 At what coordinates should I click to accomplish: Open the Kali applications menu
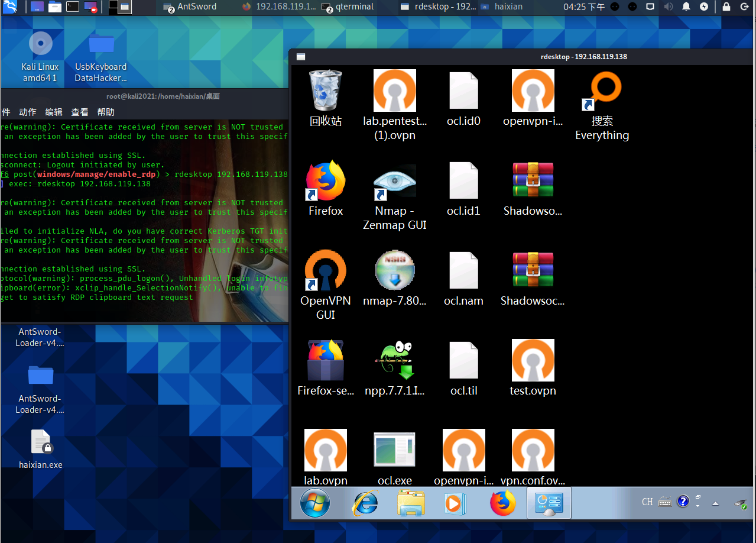pyautogui.click(x=10, y=7)
